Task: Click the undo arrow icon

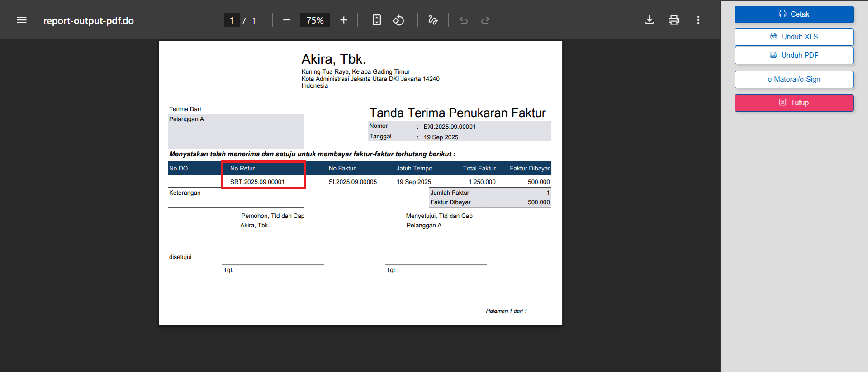Action: [464, 20]
